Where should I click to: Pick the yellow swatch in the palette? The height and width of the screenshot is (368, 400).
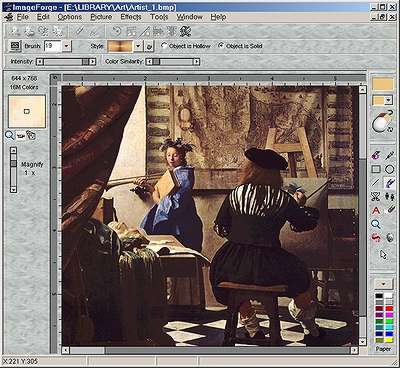point(389,340)
